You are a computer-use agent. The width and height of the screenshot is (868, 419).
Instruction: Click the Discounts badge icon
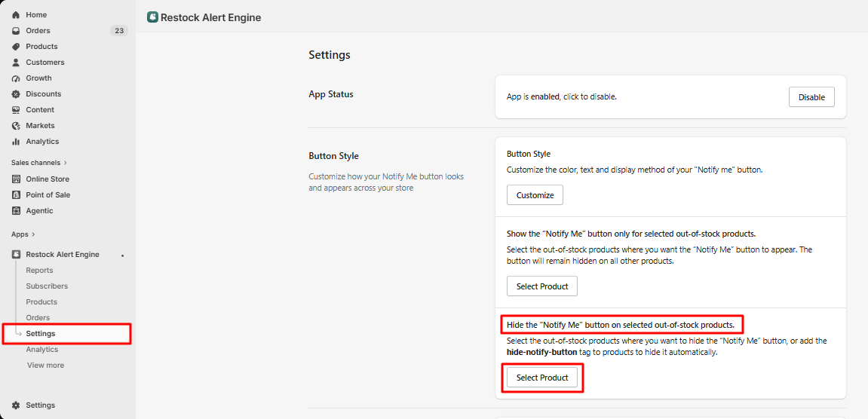pos(16,94)
